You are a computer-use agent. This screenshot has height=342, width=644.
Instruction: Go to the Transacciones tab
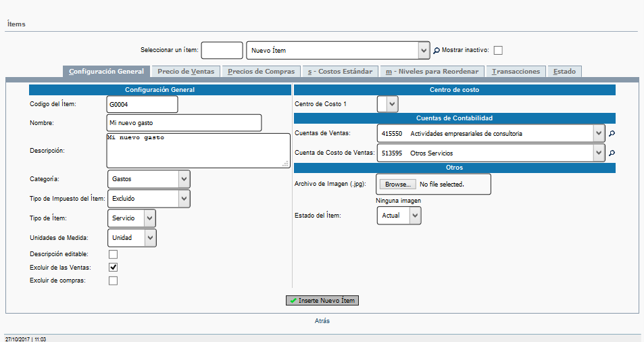pos(516,72)
